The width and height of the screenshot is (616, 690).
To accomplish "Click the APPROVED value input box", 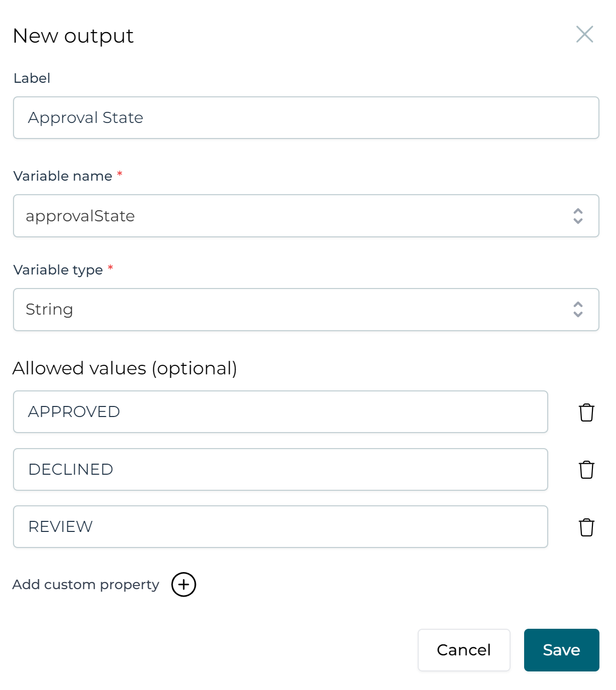I will 280,412.
